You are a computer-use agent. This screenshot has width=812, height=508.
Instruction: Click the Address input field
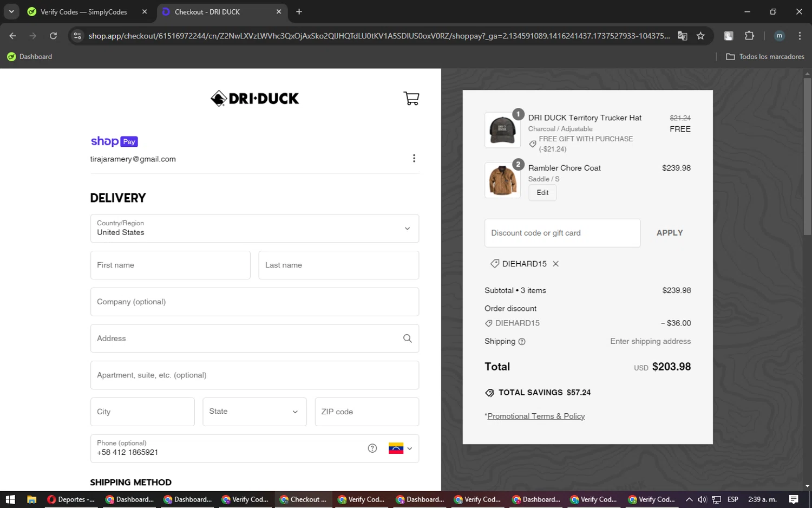click(x=254, y=338)
